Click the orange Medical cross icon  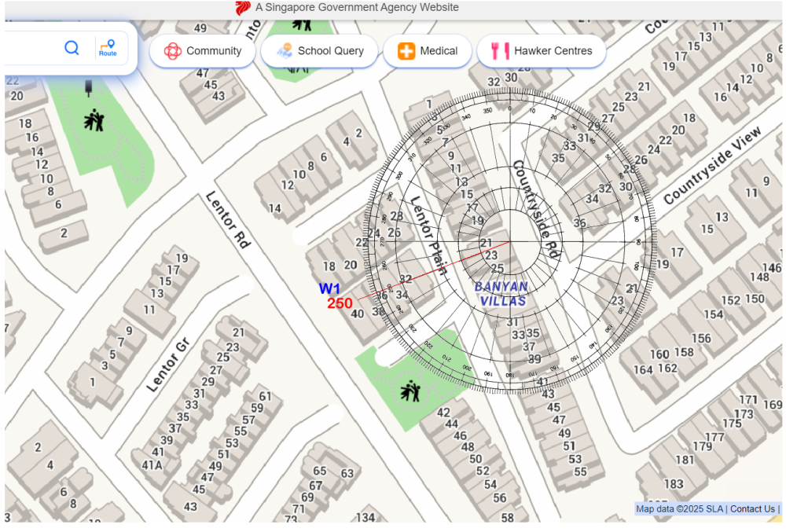(x=407, y=50)
